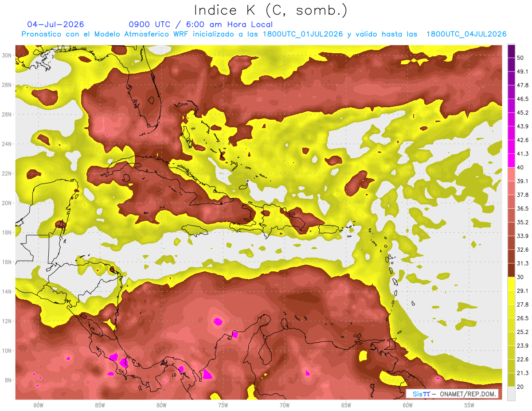This screenshot has height=411, width=532.
Task: Click the colorbar value "49.1"
Action: coord(524,71)
